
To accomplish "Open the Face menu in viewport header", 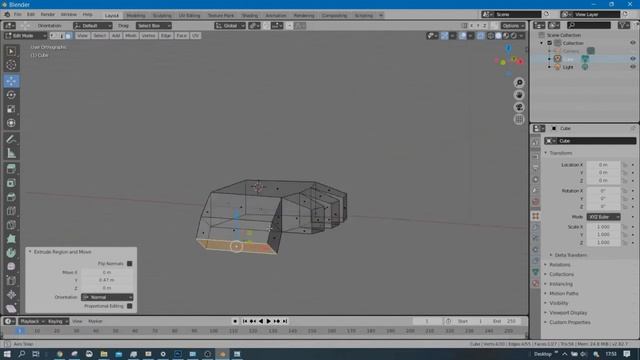I will pos(181,36).
